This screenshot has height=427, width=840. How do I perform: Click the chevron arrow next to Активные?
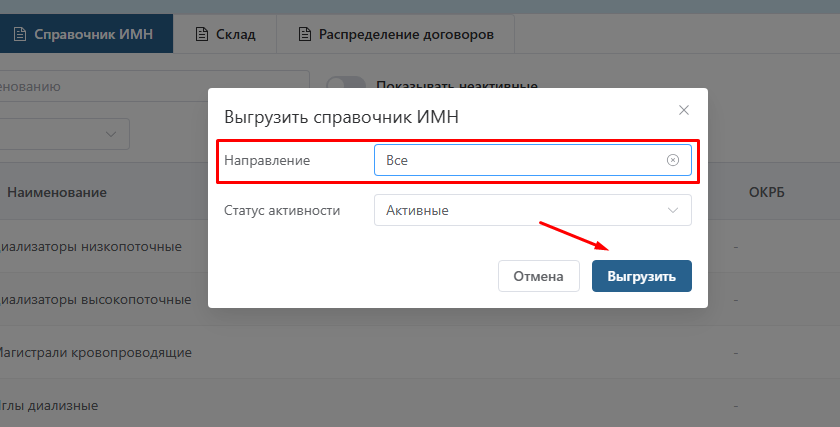673,210
